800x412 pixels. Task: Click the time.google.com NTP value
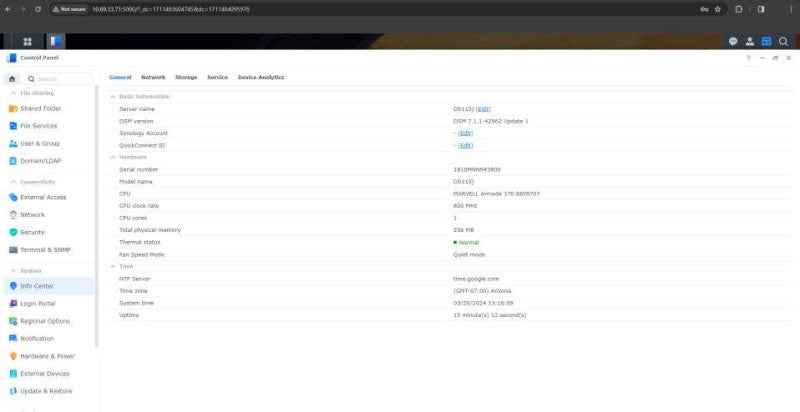click(476, 279)
